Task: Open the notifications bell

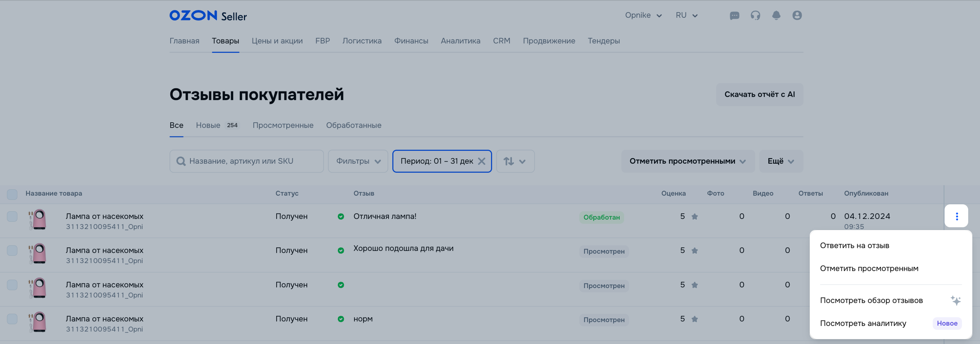Action: coord(776,16)
